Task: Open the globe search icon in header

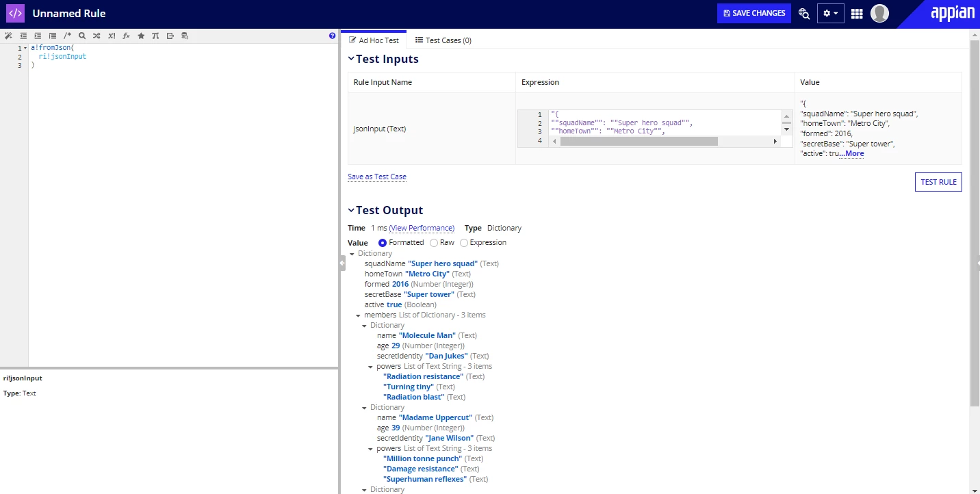Action: 804,13
